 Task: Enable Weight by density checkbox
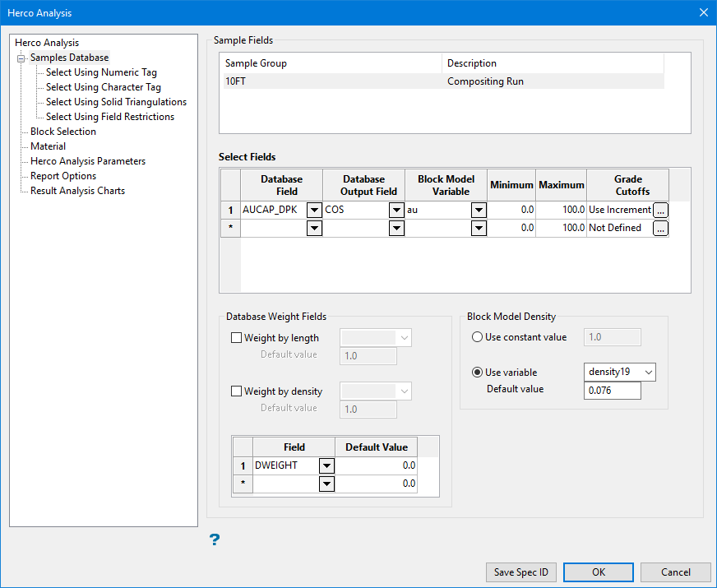(x=237, y=391)
